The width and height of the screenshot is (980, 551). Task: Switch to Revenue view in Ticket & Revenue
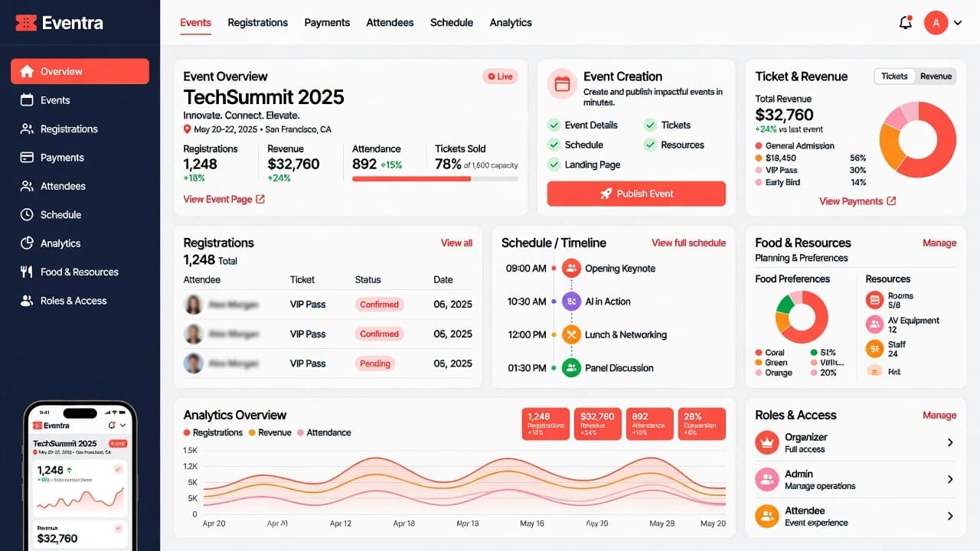(x=936, y=77)
